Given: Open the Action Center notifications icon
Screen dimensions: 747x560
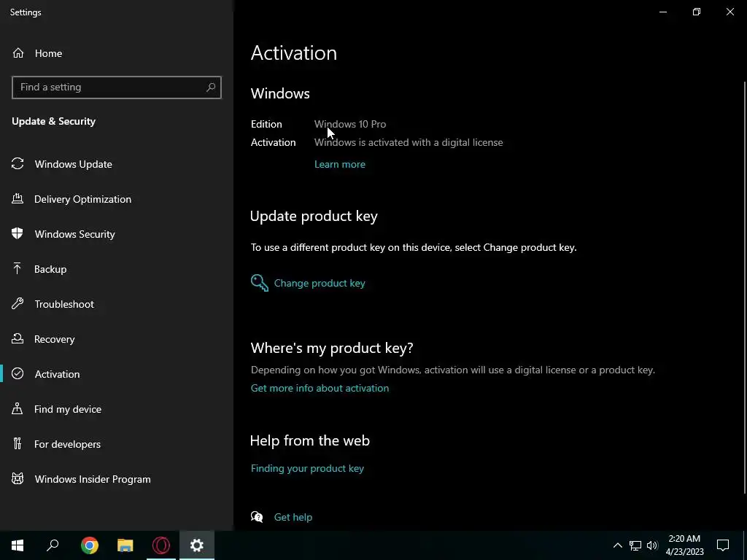Looking at the screenshot, I should 723,545.
